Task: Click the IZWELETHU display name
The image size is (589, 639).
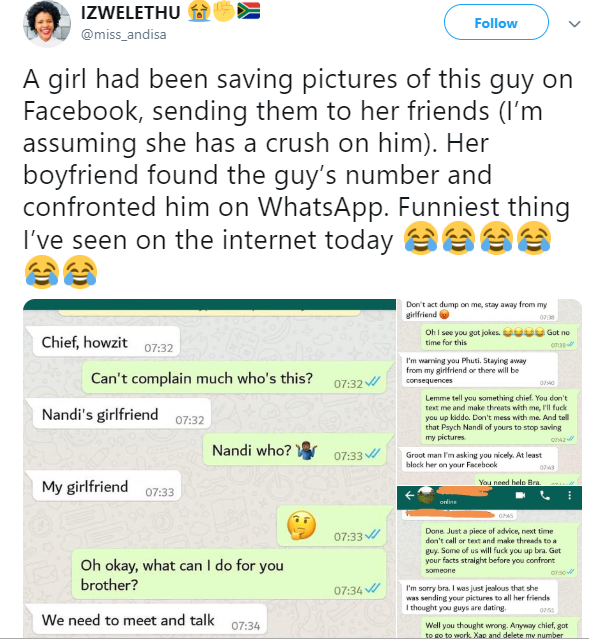Action: [130, 13]
